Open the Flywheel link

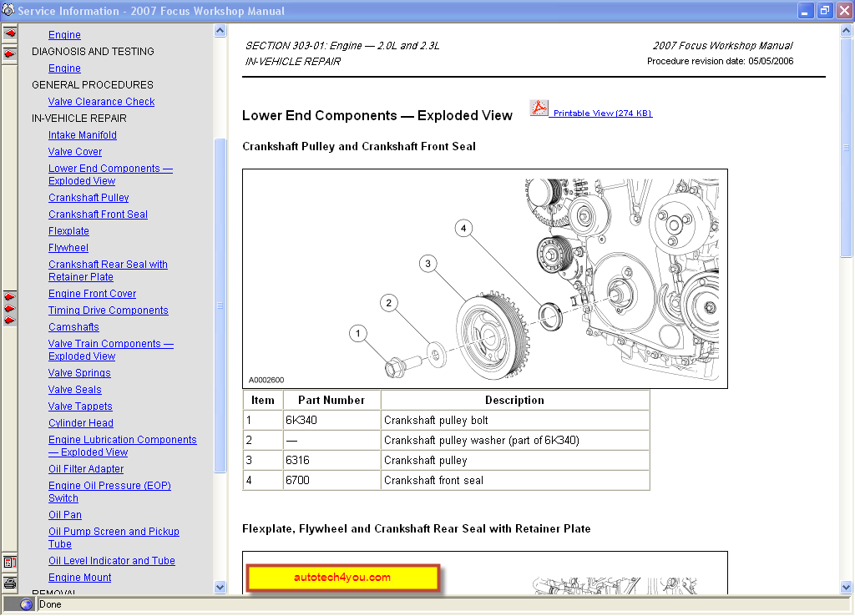[x=68, y=248]
